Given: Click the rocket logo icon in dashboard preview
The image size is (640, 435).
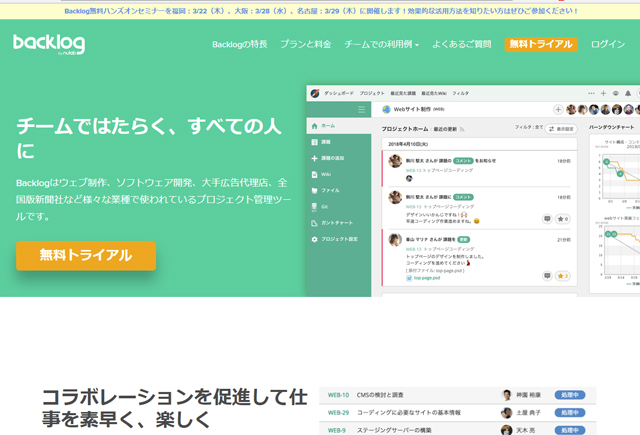Looking at the screenshot, I should point(315,93).
